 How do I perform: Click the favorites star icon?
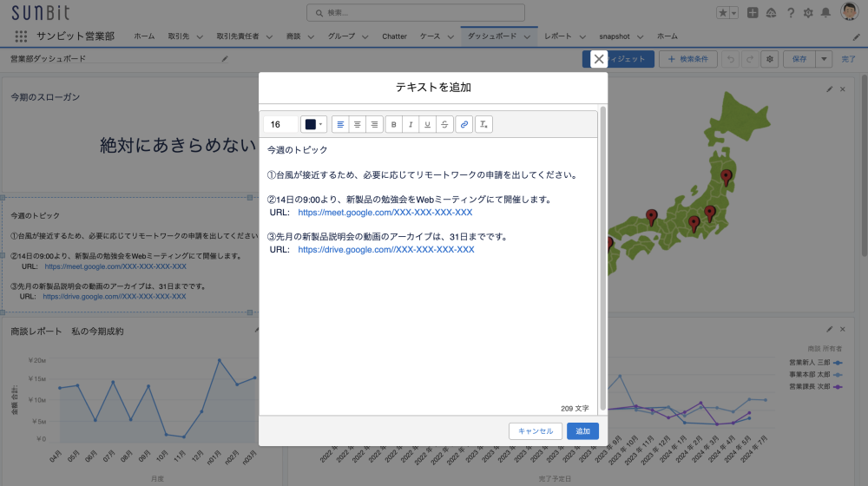coord(723,13)
